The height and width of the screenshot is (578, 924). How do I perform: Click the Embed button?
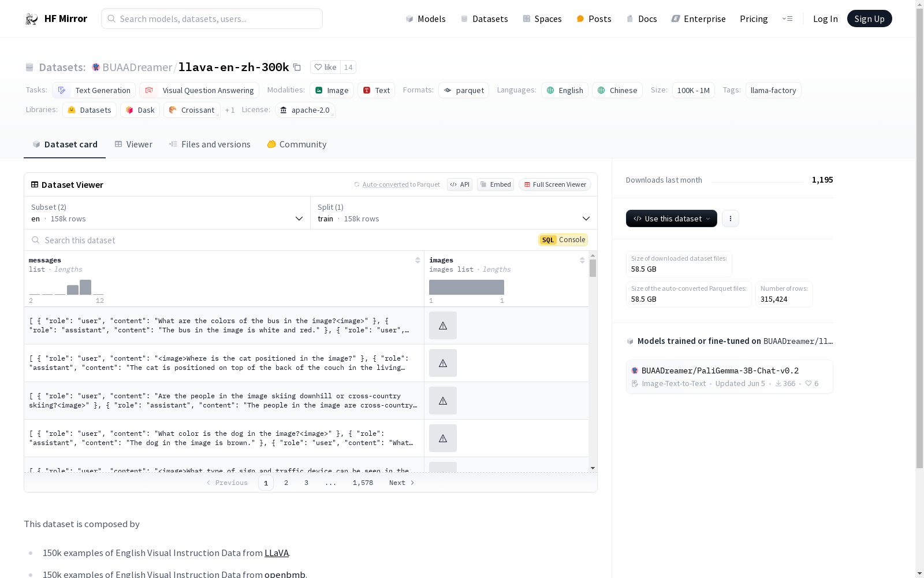pos(495,184)
